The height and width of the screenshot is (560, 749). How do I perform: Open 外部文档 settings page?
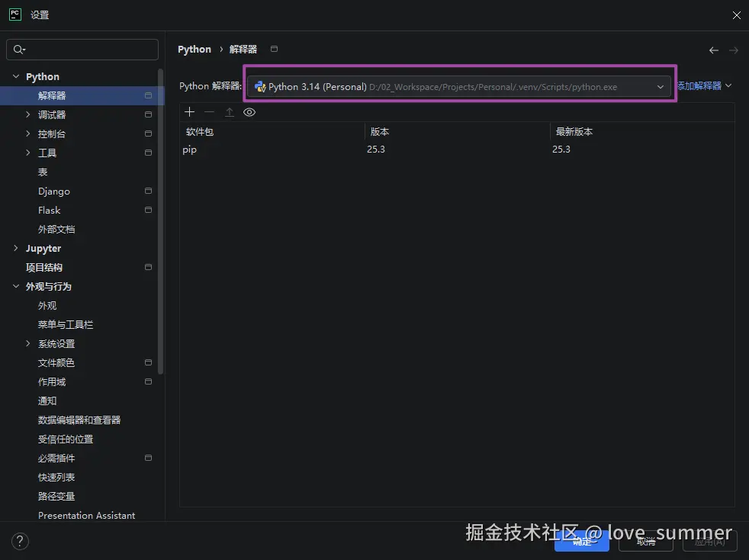pyautogui.click(x=56, y=230)
